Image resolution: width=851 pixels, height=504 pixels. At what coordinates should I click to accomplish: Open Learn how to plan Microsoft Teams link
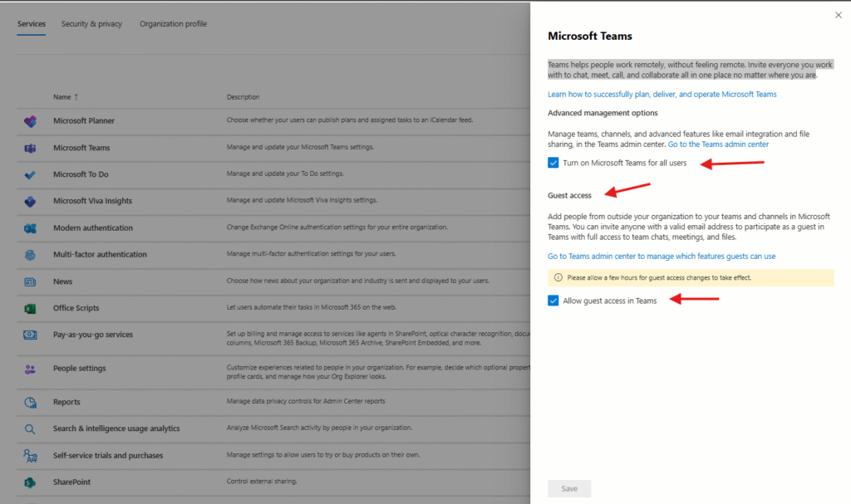click(x=662, y=95)
